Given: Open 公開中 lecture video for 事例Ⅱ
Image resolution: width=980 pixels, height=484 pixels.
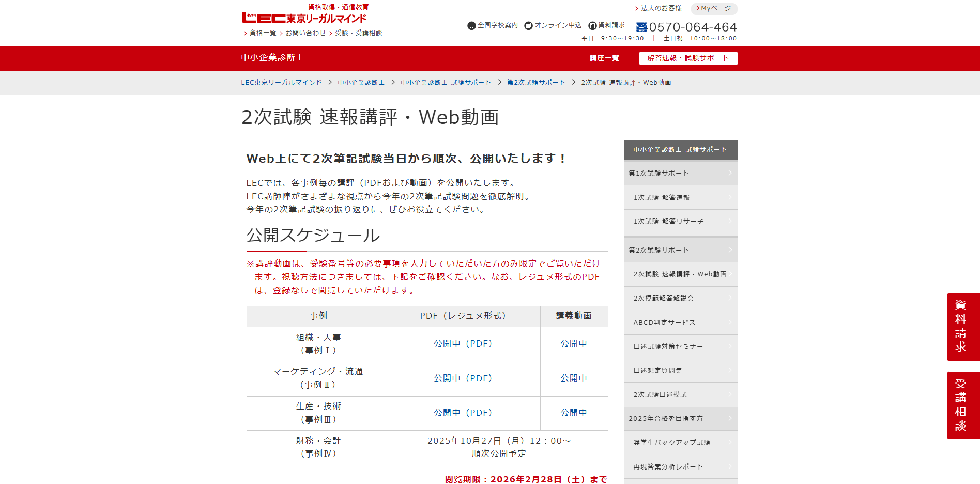Looking at the screenshot, I should click(574, 379).
